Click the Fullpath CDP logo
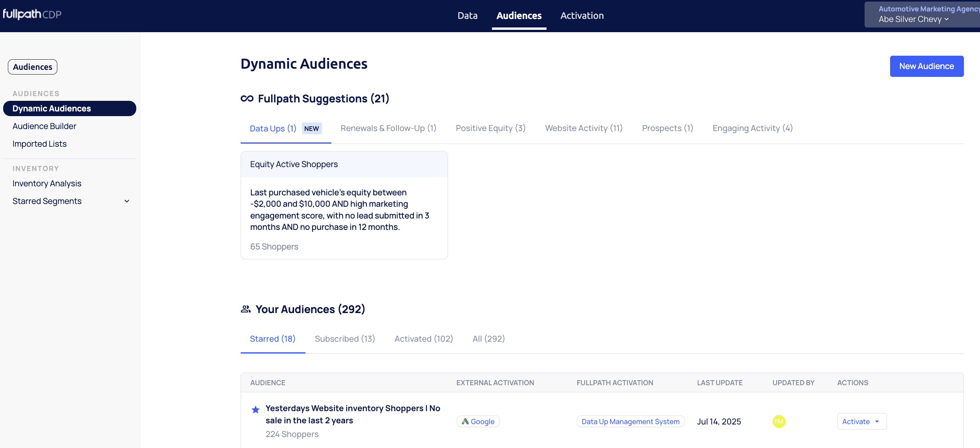Screen dimensions: 980x448 [32, 15]
